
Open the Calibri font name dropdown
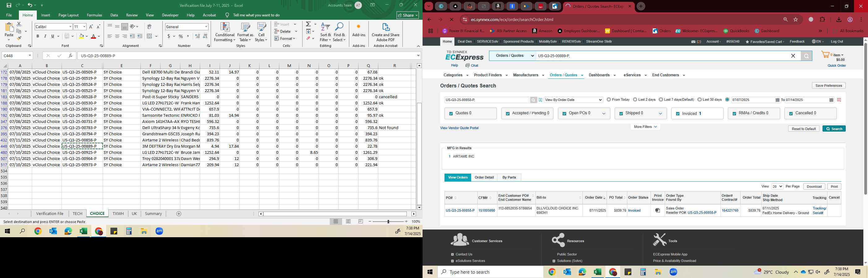tap(70, 27)
